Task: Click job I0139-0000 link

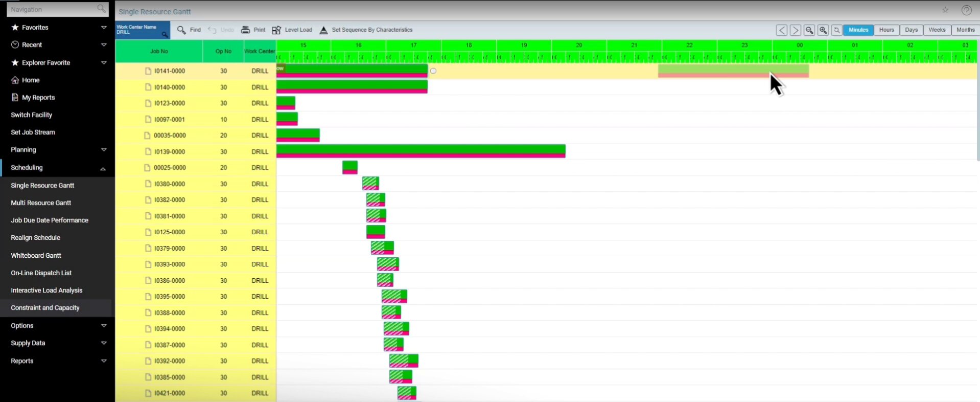Action: pos(170,152)
